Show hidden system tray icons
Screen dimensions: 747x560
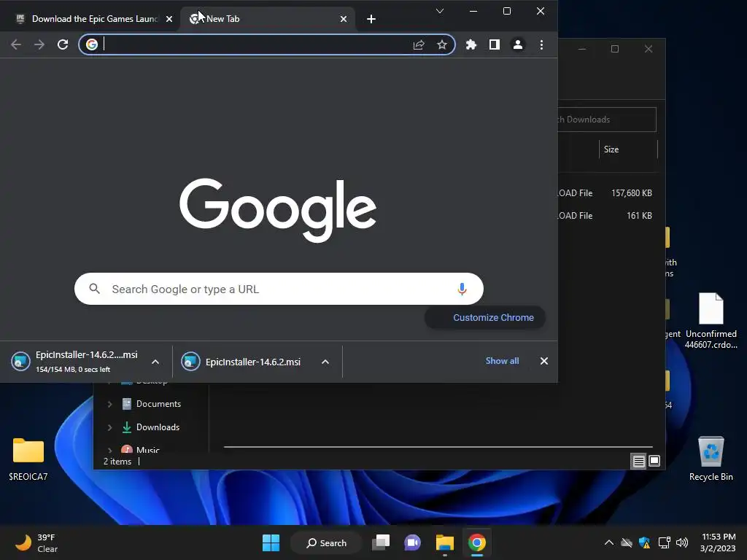[608, 542]
